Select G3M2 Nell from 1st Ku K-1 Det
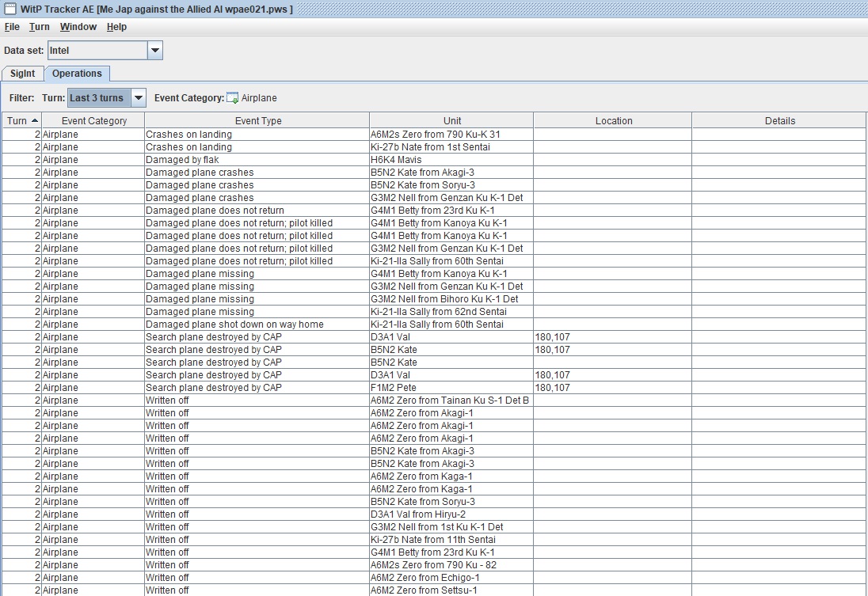868x596 pixels. 451,527
